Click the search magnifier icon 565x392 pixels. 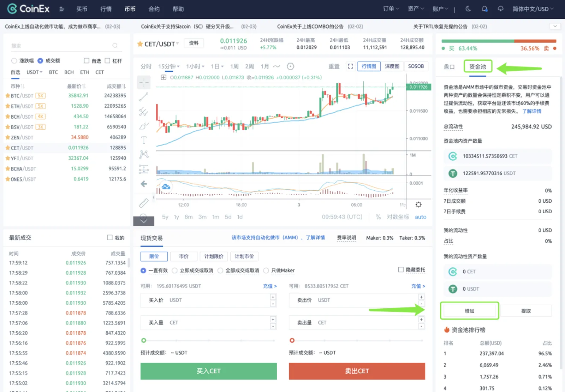[x=115, y=46]
